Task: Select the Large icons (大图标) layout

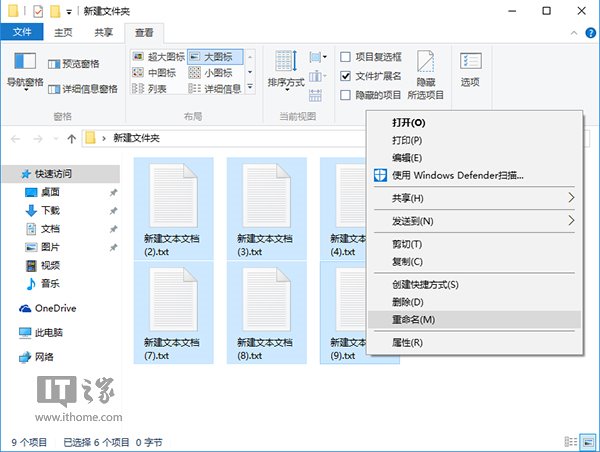Action: pos(213,57)
